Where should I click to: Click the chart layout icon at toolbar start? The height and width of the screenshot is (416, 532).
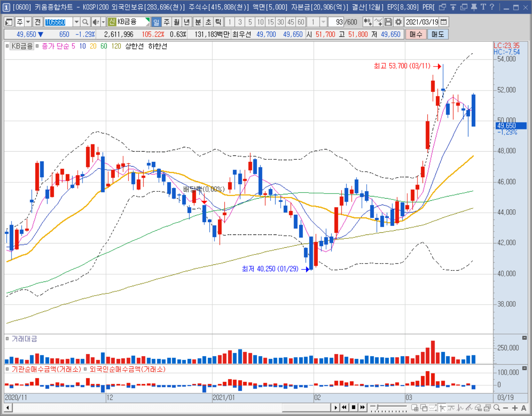(x=9, y=22)
